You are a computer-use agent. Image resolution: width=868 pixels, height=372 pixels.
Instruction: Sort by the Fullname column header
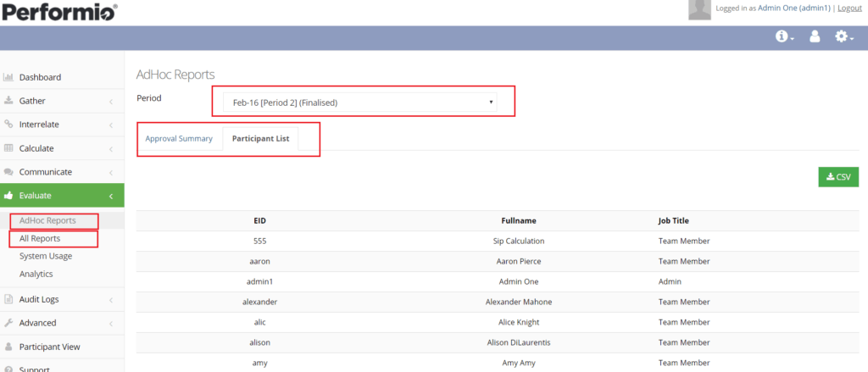click(518, 221)
